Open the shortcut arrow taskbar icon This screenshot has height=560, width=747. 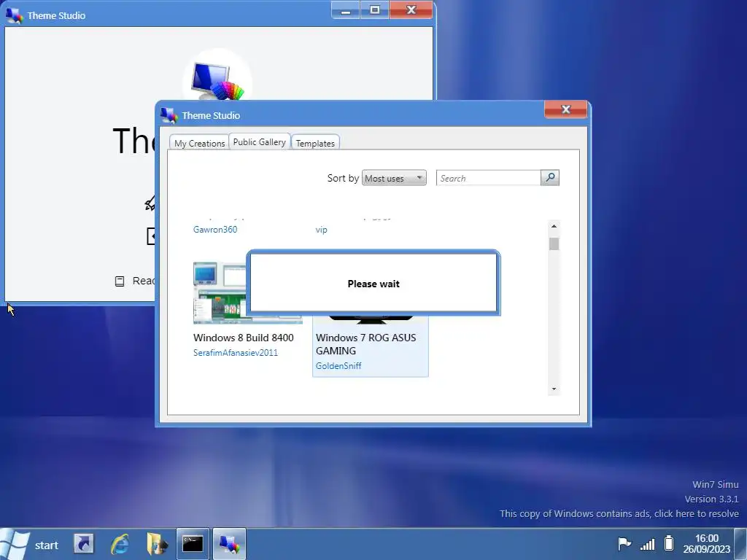click(x=84, y=544)
